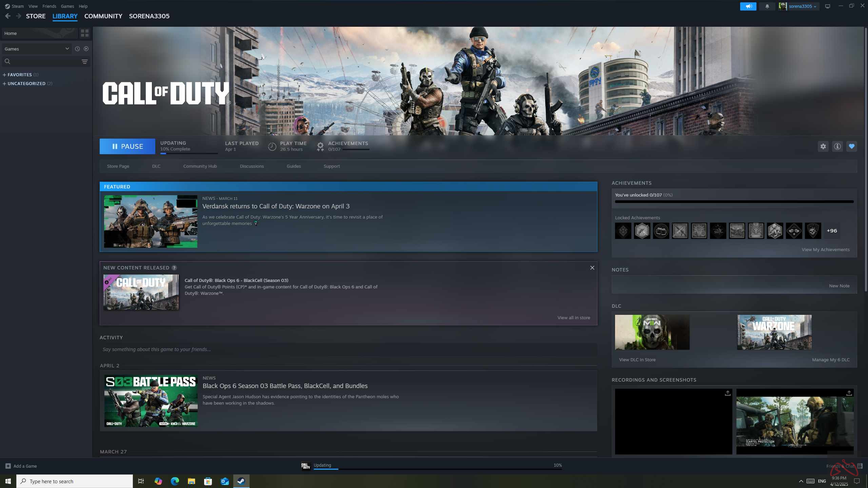Open the Friends menu
Image resolution: width=868 pixels, height=488 pixels.
49,6
